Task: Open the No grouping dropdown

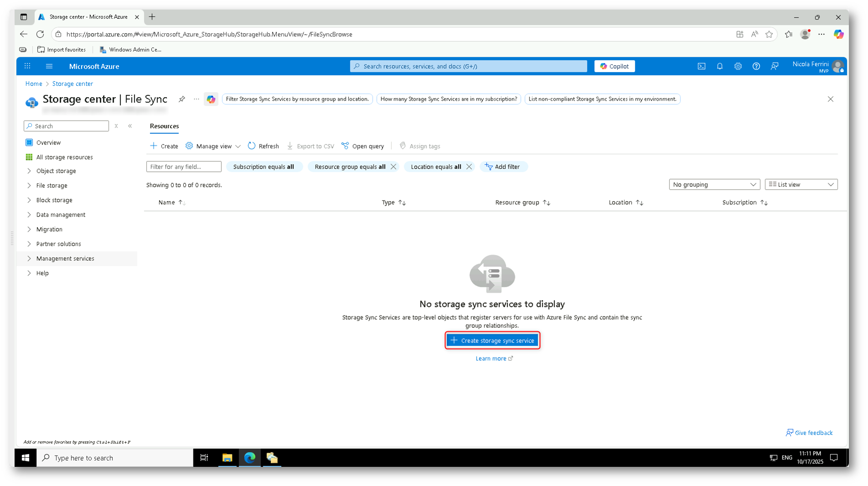Action: 714,185
